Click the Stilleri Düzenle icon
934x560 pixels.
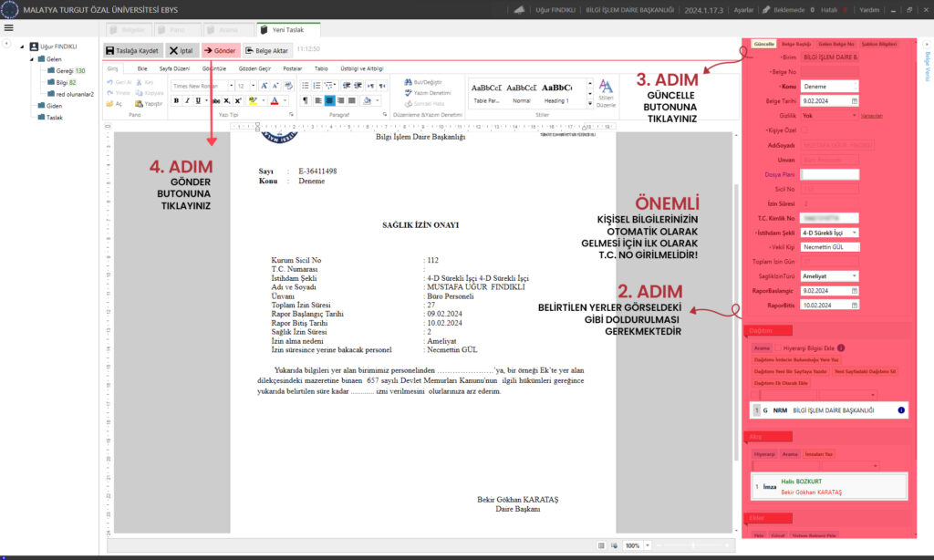[x=607, y=92]
